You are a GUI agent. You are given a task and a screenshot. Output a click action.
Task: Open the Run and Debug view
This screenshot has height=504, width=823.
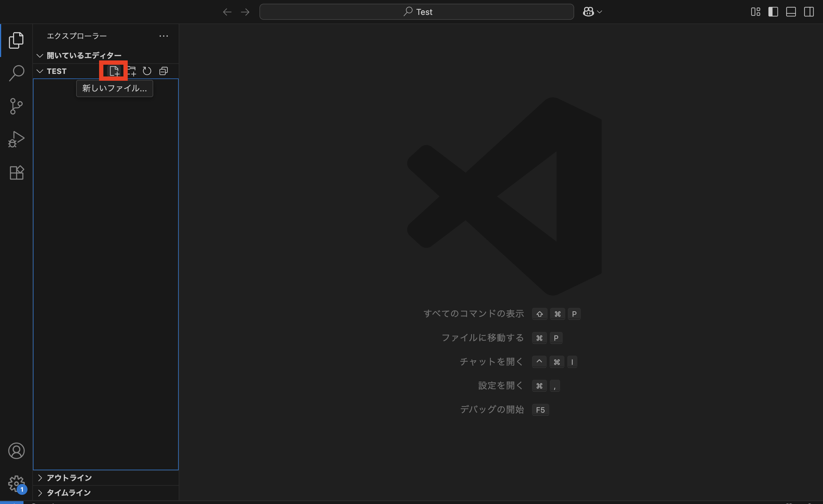point(16,139)
